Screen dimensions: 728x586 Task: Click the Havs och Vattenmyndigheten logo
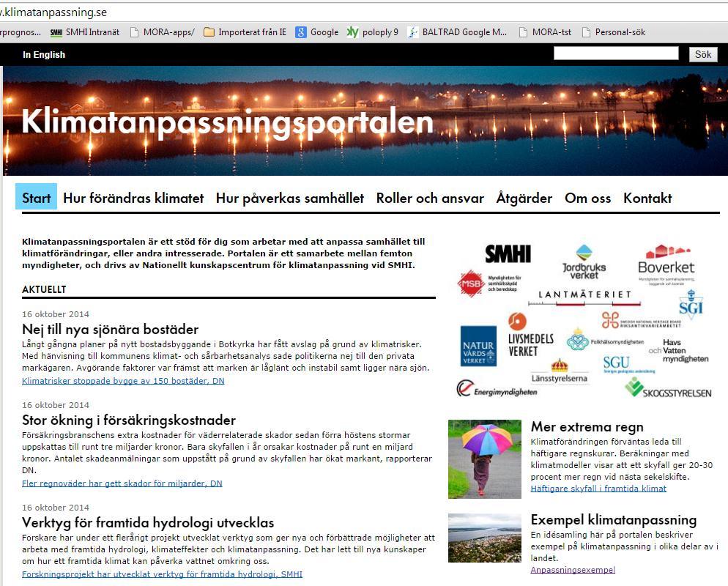(x=678, y=351)
